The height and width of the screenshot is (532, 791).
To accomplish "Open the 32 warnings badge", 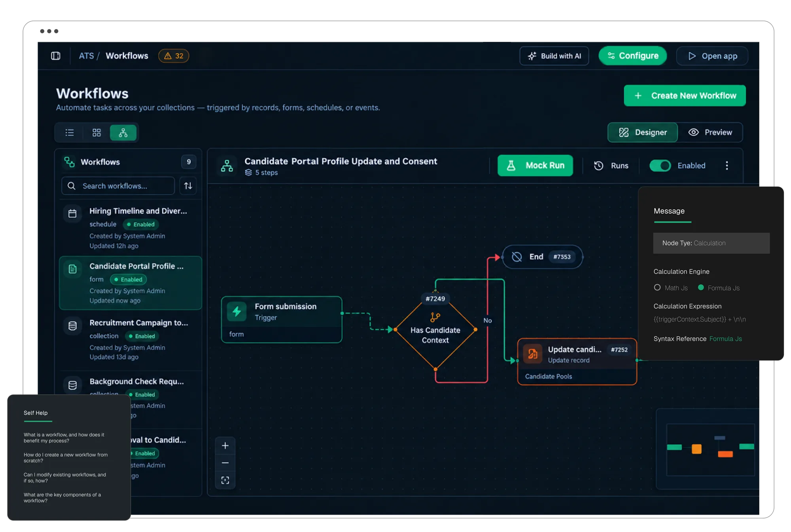I will coord(174,56).
